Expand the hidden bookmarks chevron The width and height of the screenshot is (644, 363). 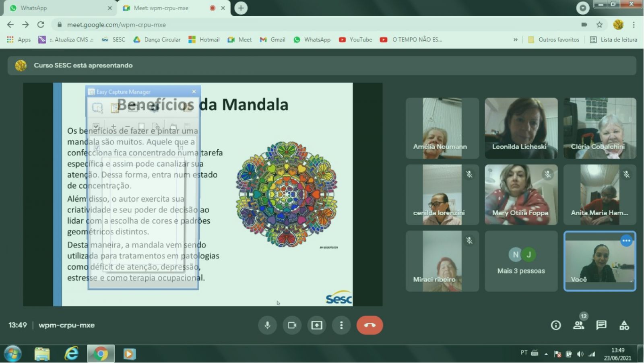click(x=515, y=39)
